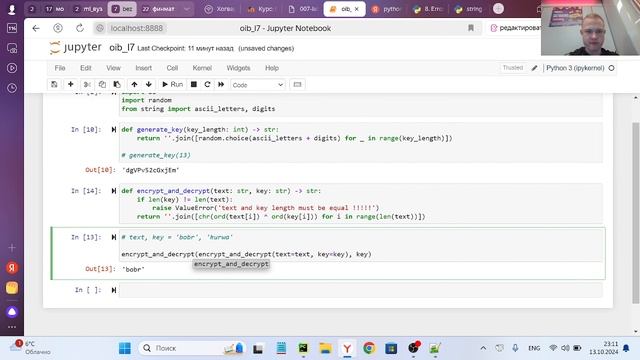Click the Jupyter logo
Image resolution: width=640 pixels, height=360 pixels.
pos(75,48)
